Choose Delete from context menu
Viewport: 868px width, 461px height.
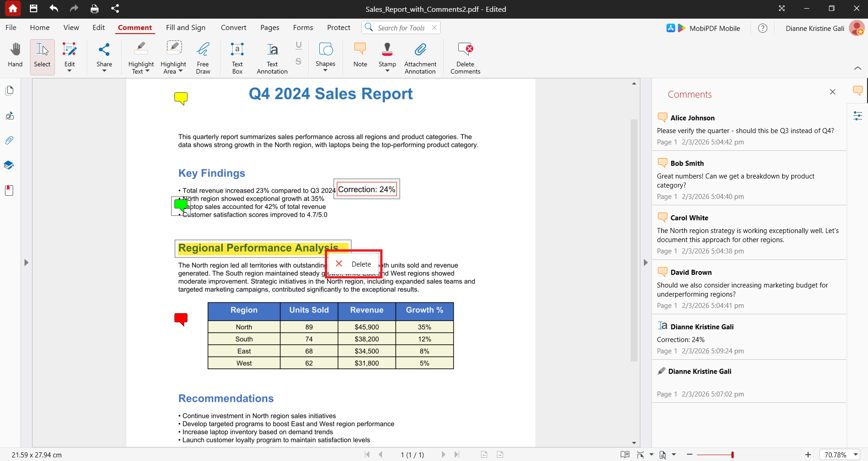pyautogui.click(x=354, y=264)
